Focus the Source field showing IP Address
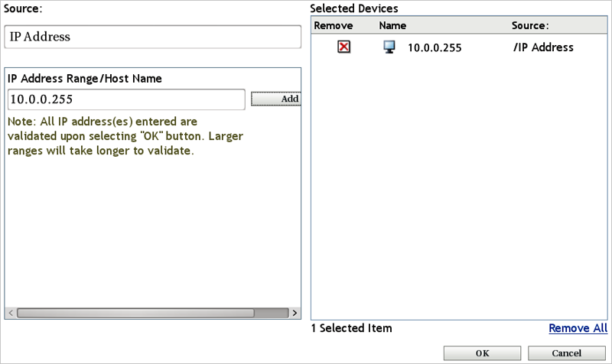The height and width of the screenshot is (364, 612). pos(153,37)
